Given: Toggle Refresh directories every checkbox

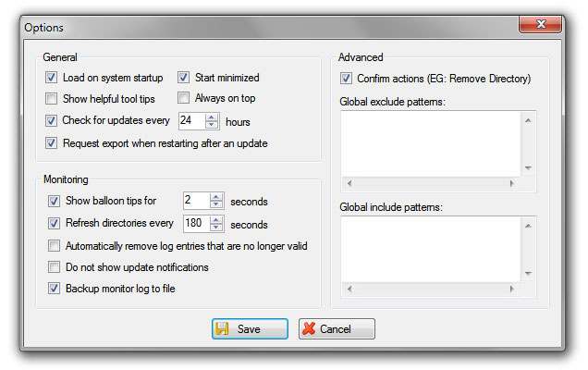Looking at the screenshot, I should 54,223.
